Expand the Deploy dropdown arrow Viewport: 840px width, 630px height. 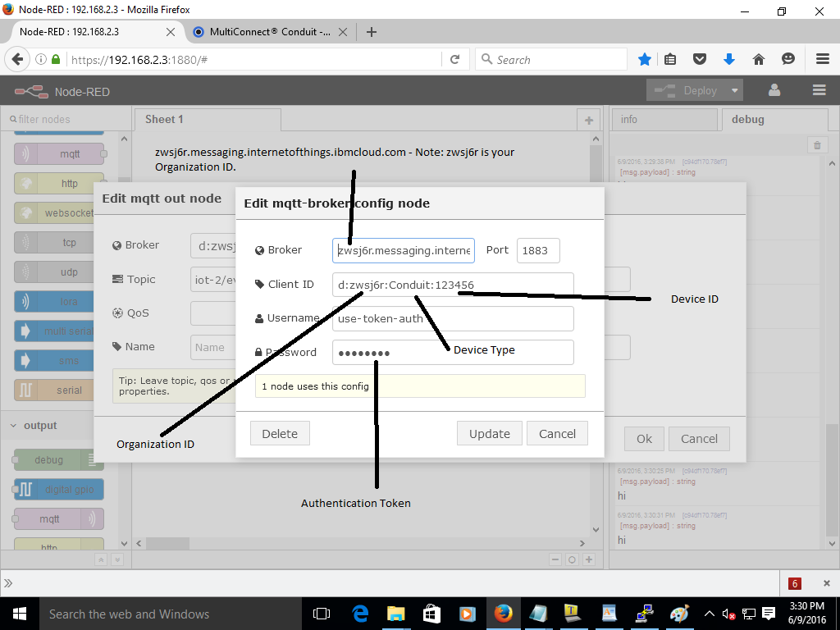[735, 91]
